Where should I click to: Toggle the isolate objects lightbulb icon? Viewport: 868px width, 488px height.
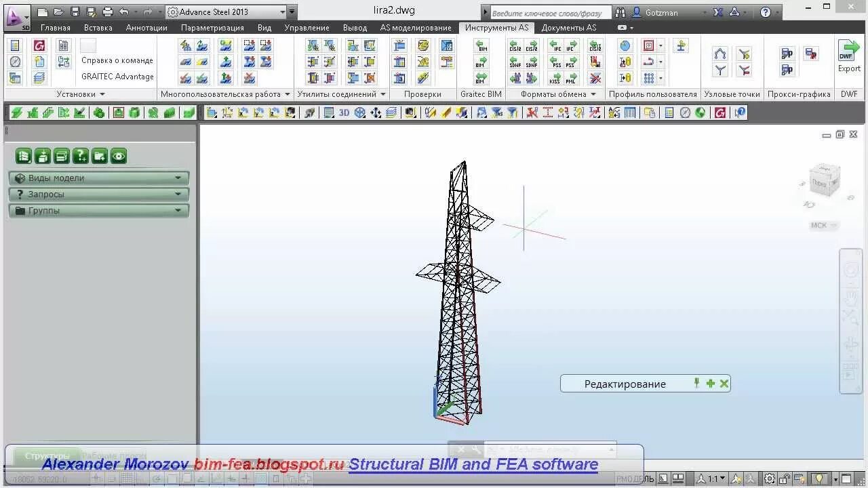[x=819, y=479]
